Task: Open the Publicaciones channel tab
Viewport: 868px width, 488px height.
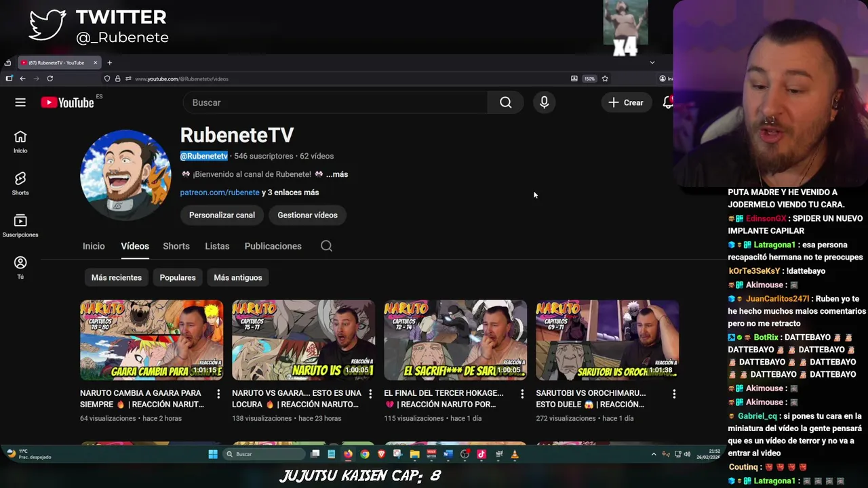Action: coord(273,246)
